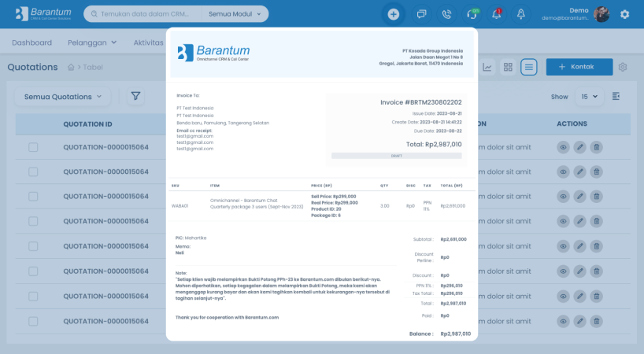Click PIC: Mahartika text in invoice

(191, 238)
